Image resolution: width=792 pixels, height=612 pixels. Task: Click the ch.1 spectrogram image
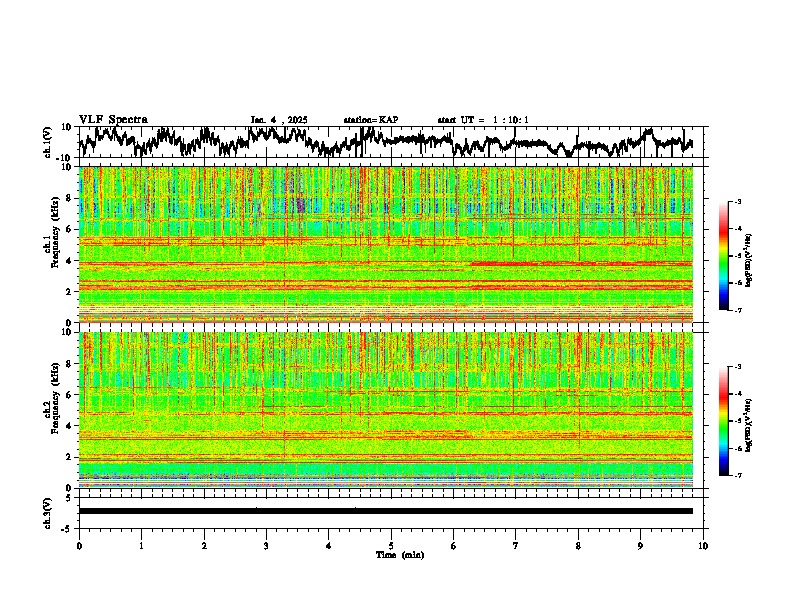point(386,244)
